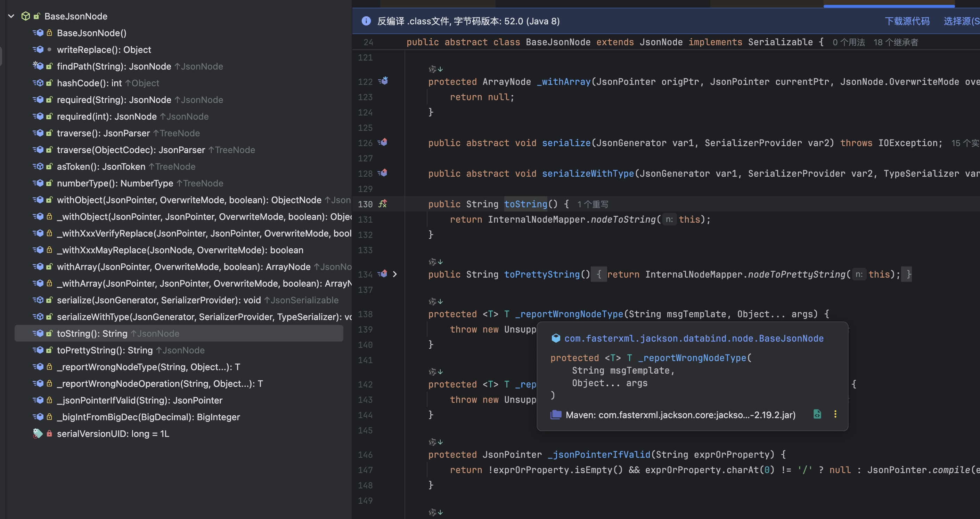Open com.fasterxml.jackson.databind.node.BaseJsonNode link in popup
The width and height of the screenshot is (980, 519).
click(x=694, y=338)
